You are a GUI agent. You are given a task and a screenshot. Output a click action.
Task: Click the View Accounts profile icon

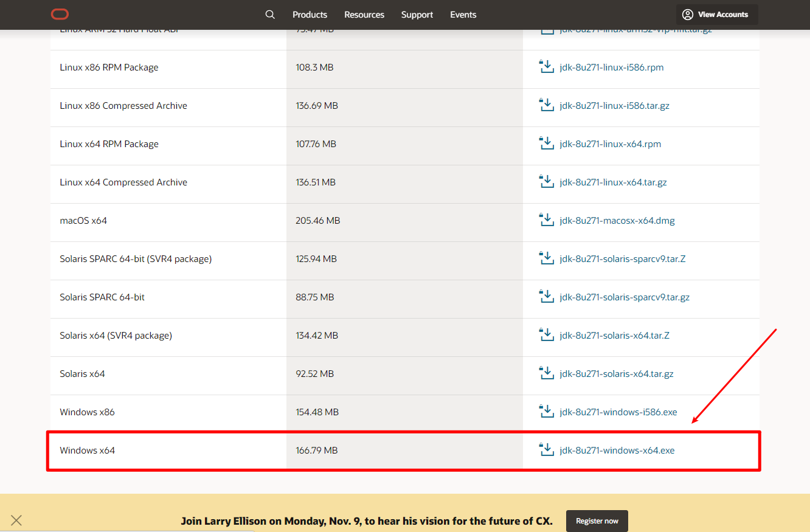click(688, 15)
